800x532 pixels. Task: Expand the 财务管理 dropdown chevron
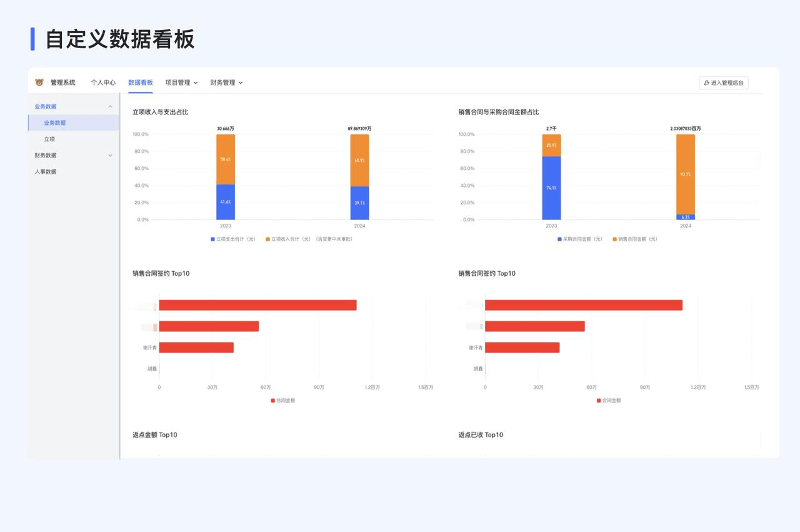coord(241,83)
